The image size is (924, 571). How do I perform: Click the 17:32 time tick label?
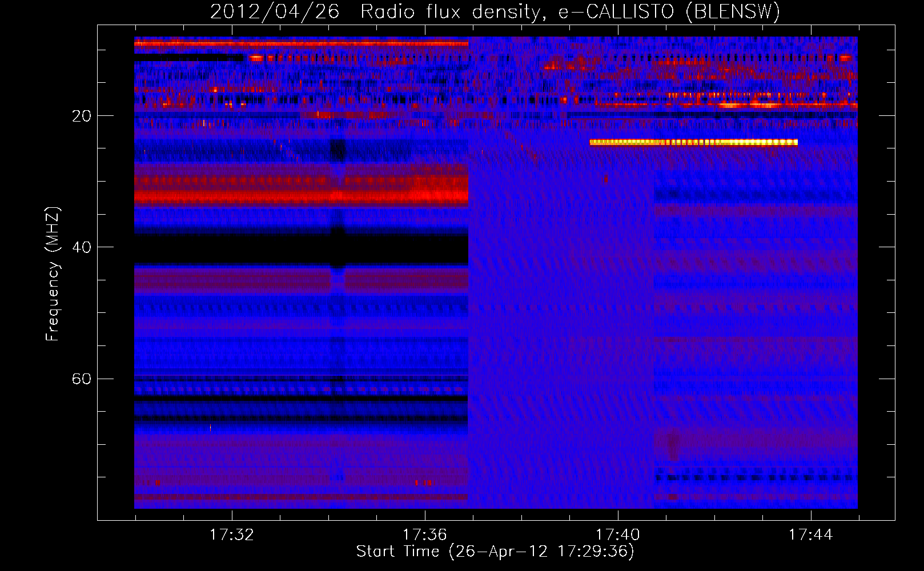pos(232,534)
